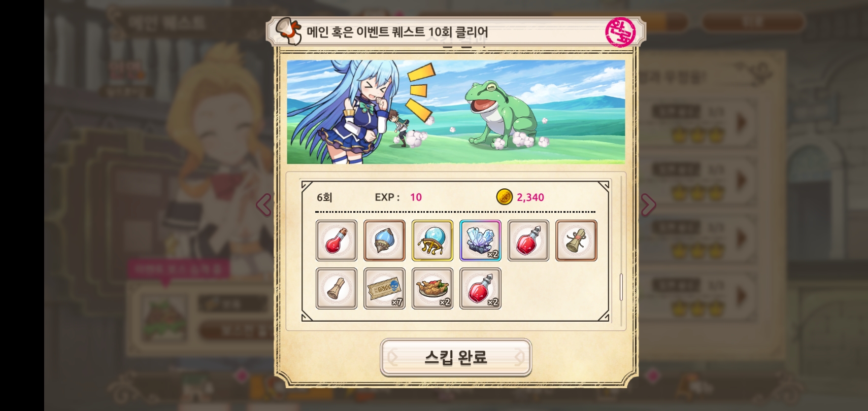The width and height of the screenshot is (868, 411).
Task: Go to next result with right arrow
Action: coord(648,204)
